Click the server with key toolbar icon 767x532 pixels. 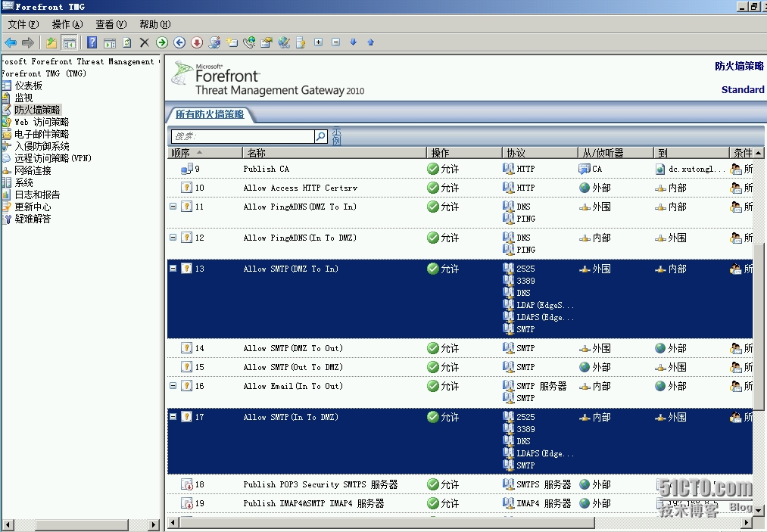301,42
